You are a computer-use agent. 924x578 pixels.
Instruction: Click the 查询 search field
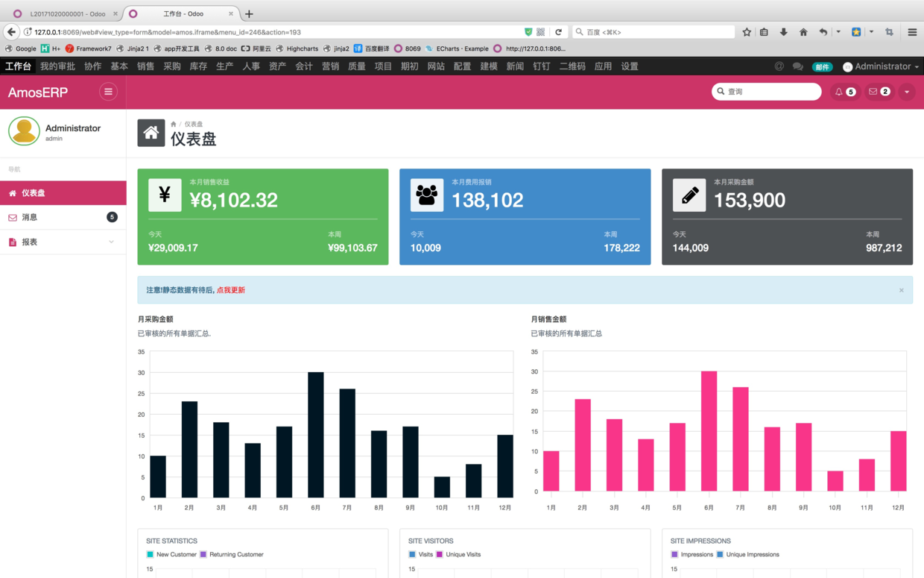(766, 91)
